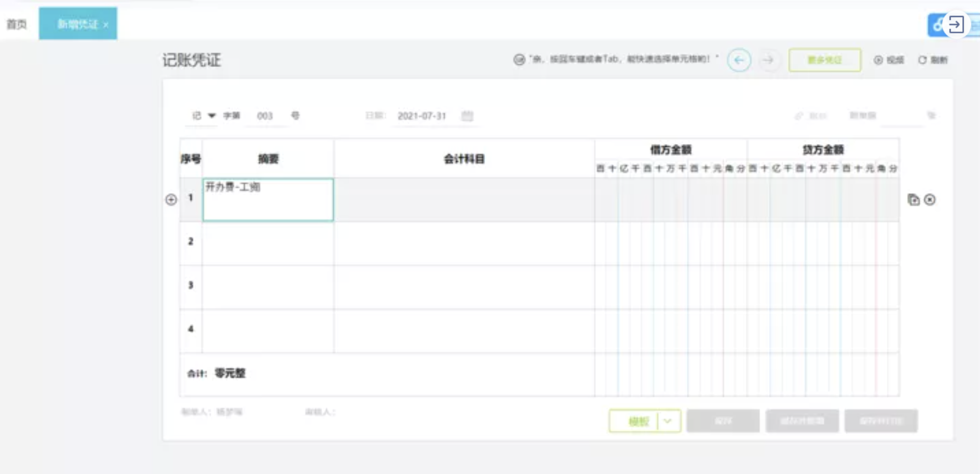Screen dimensions: 980x474
Task: Copy row 1 with the copy icon
Action: pyautogui.click(x=913, y=199)
